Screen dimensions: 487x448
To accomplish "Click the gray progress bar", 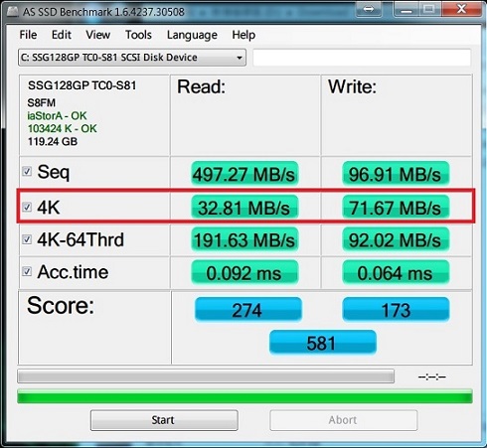I will tap(206, 376).
